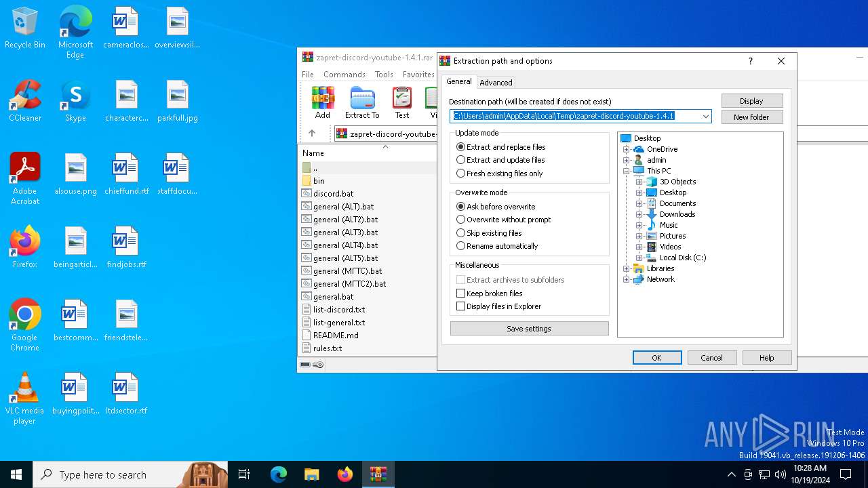Click the Display button
The image size is (868, 488).
point(751,101)
